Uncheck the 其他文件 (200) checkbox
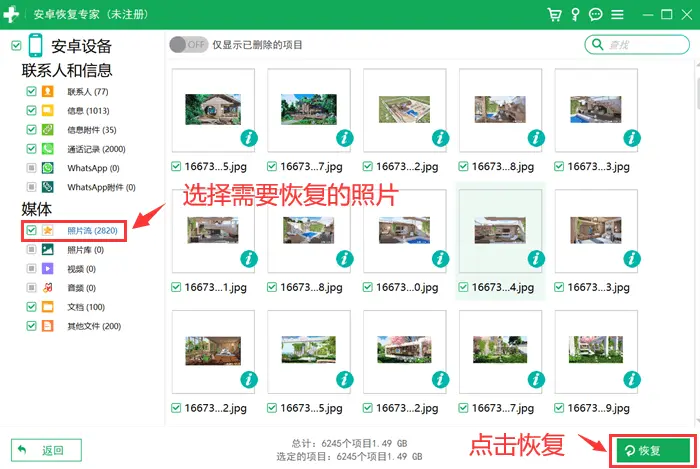The image size is (700, 469). (31, 326)
